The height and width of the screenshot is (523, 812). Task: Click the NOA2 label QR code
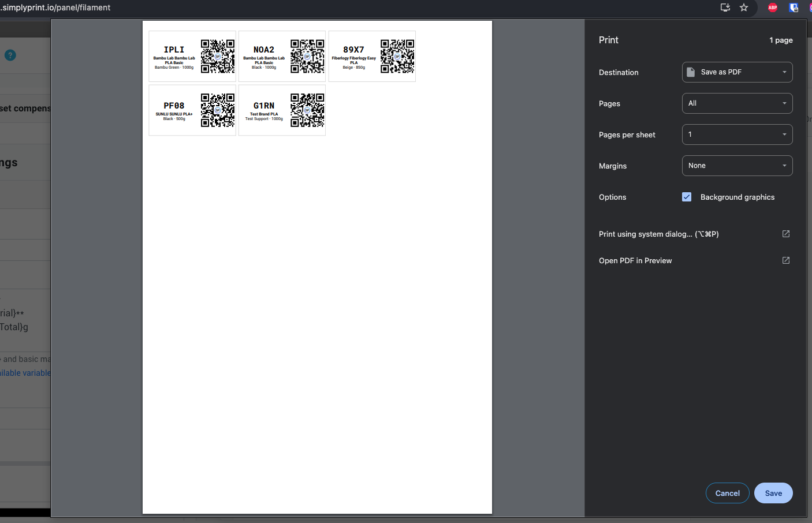pyautogui.click(x=307, y=56)
